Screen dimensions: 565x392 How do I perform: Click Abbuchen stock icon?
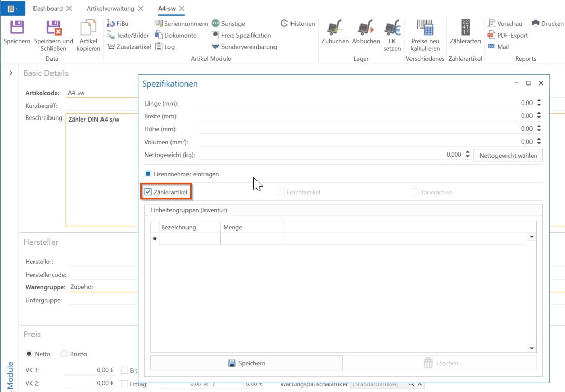[366, 27]
